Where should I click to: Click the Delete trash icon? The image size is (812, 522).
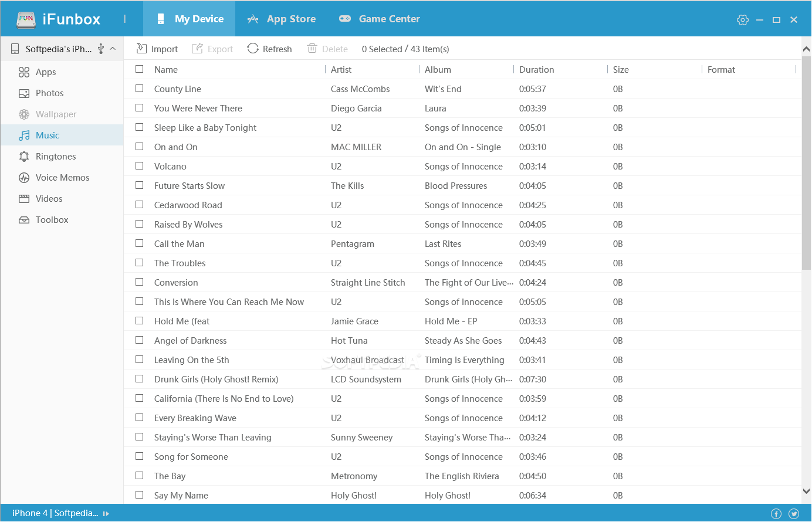[x=312, y=49]
